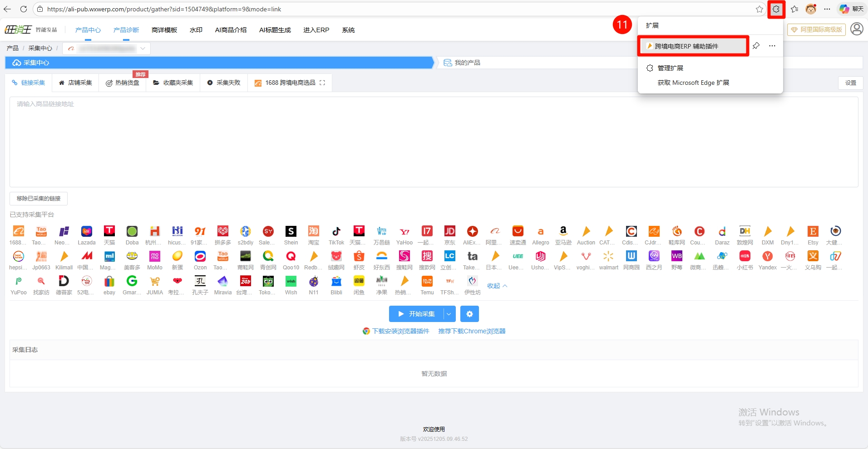Collapse platform list via 收起
This screenshot has width=868, height=449.
497,286
